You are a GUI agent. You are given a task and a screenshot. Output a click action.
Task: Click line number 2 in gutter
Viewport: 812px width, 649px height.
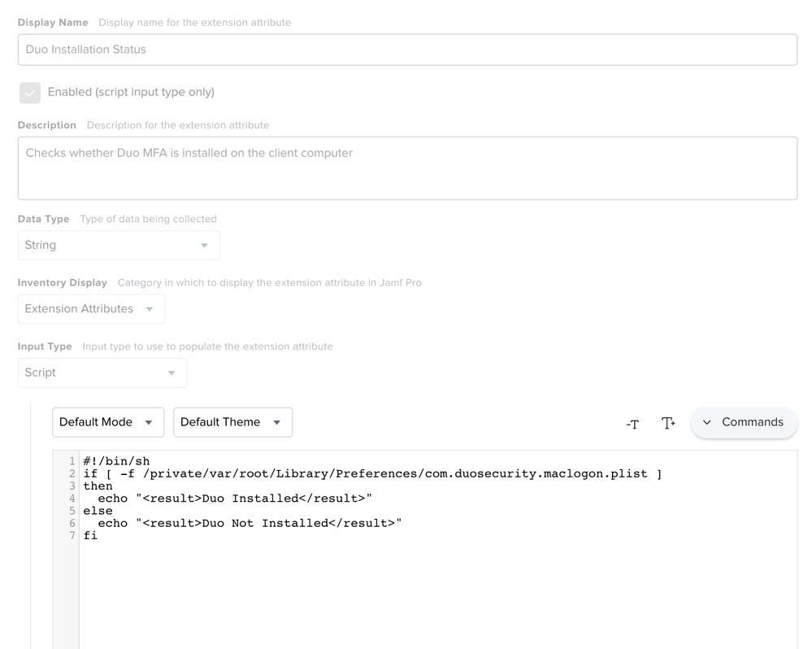coord(72,473)
